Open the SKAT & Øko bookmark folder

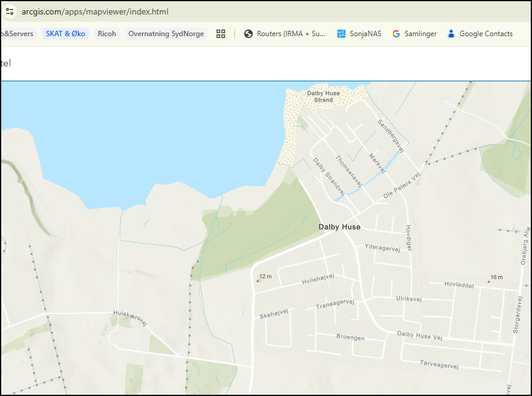tap(65, 34)
